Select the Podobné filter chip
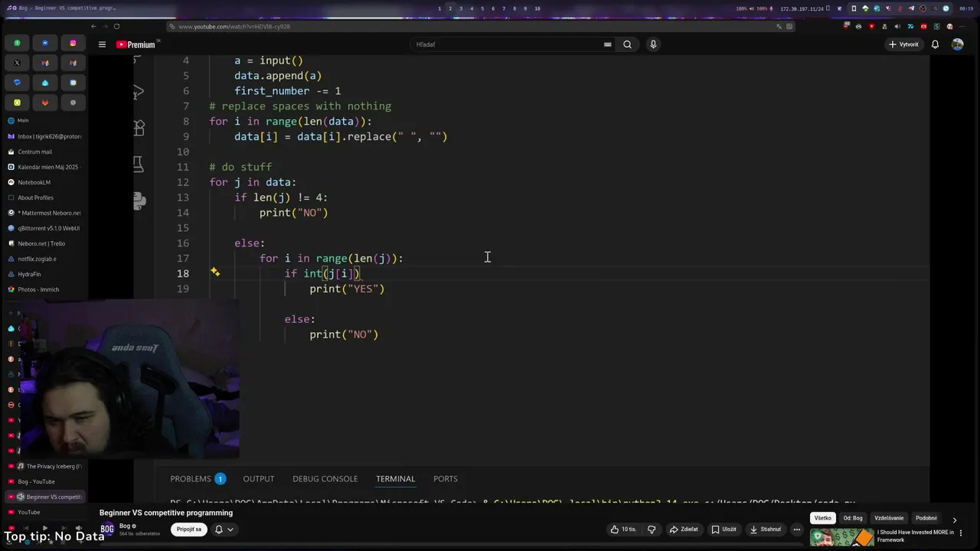980x551 pixels. tap(926, 518)
